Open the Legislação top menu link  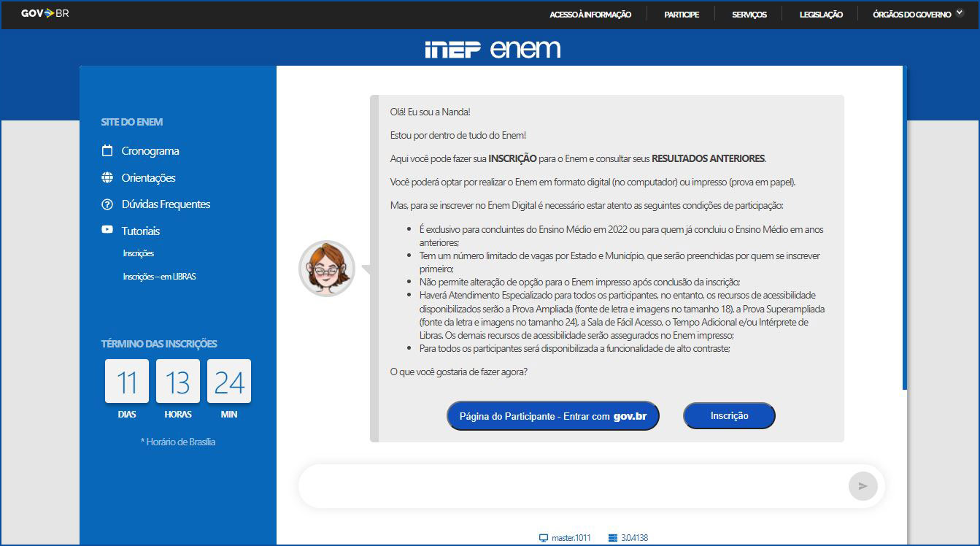821,15
